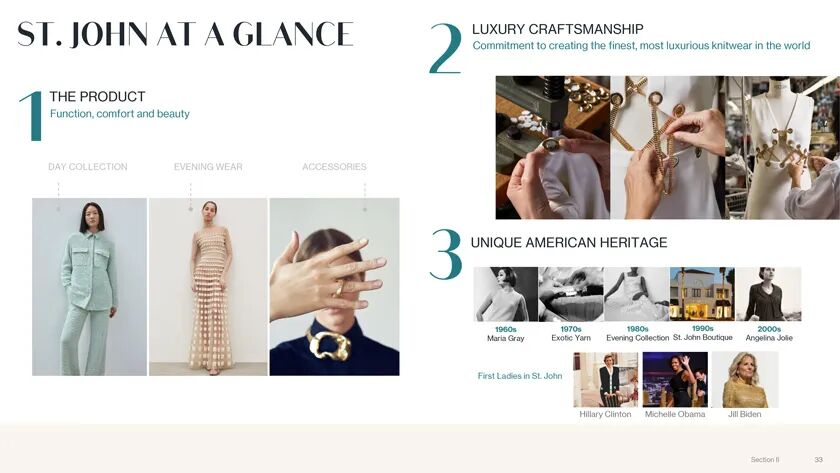Click the St. John At A Glance title
840x473 pixels.
185,34
